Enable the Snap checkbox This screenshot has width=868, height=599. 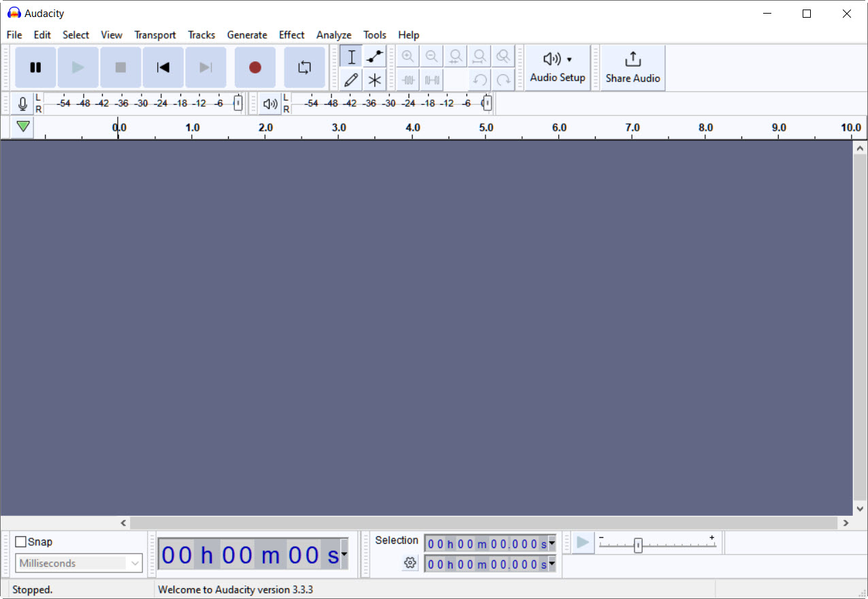(21, 542)
